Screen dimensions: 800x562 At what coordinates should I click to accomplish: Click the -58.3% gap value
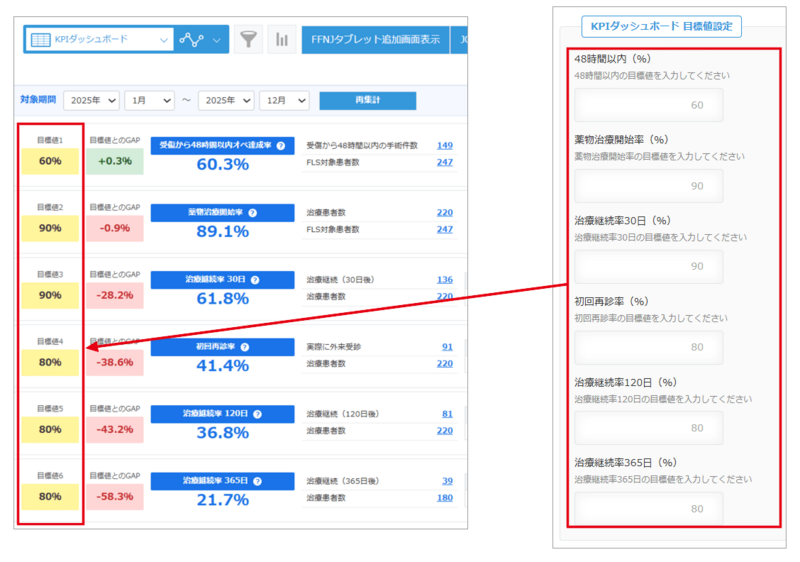point(115,497)
